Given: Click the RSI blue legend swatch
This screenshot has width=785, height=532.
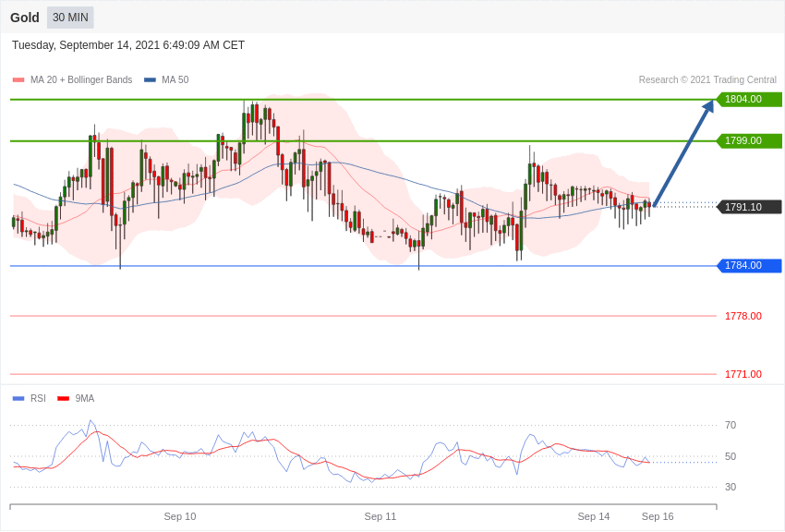Looking at the screenshot, I should tap(18, 398).
